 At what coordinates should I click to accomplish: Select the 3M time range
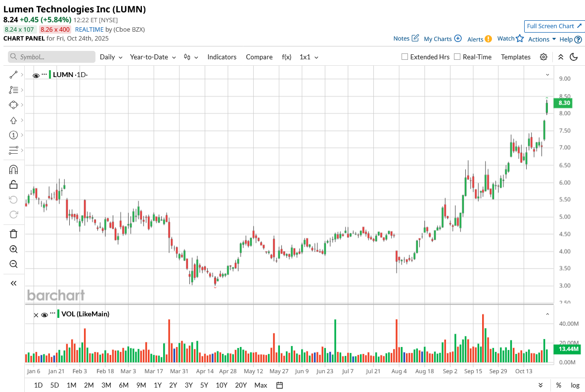tap(106, 385)
